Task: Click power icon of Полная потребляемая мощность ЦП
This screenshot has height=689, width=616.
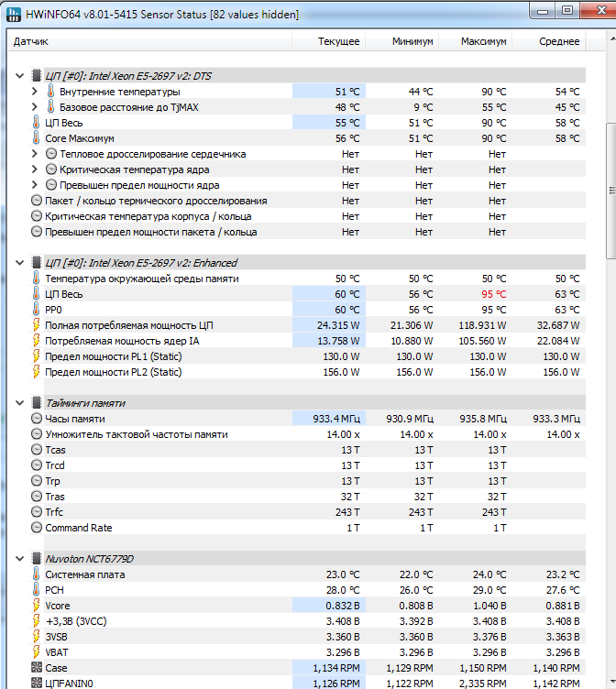Action: pyautogui.click(x=37, y=325)
